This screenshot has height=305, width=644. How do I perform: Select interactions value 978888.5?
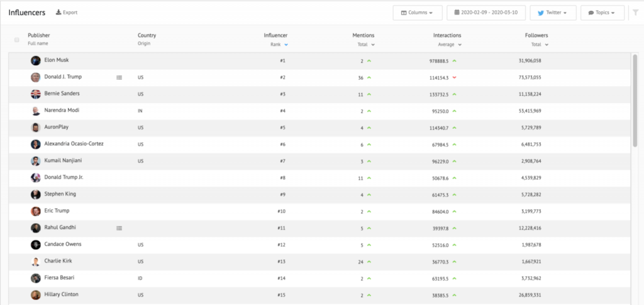[x=439, y=61]
